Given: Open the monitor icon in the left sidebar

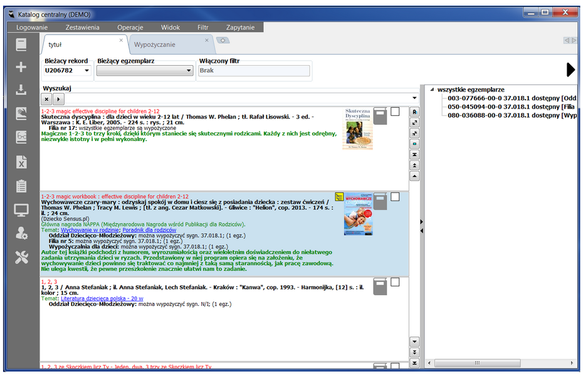Looking at the screenshot, I should [x=21, y=210].
